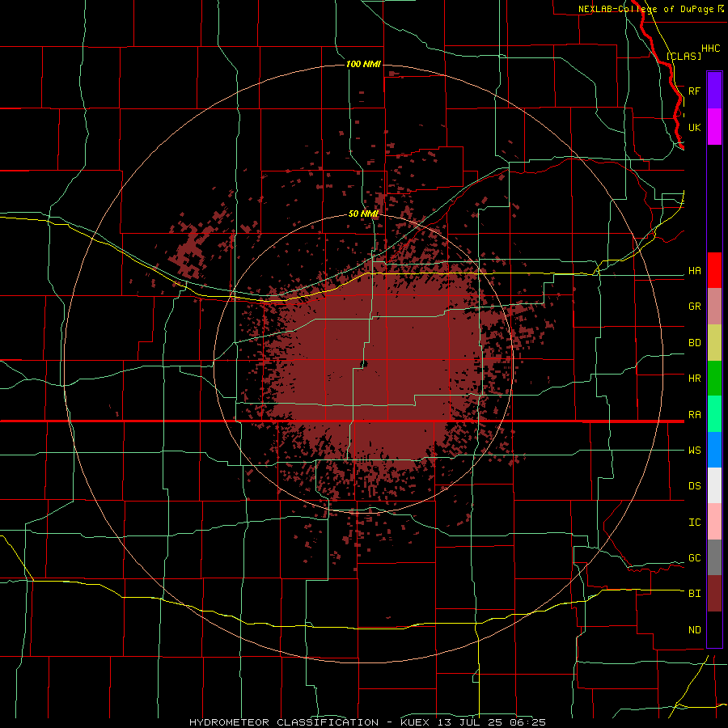Click the GC legend label
Image resolution: width=728 pixels, height=728 pixels.
coord(694,558)
